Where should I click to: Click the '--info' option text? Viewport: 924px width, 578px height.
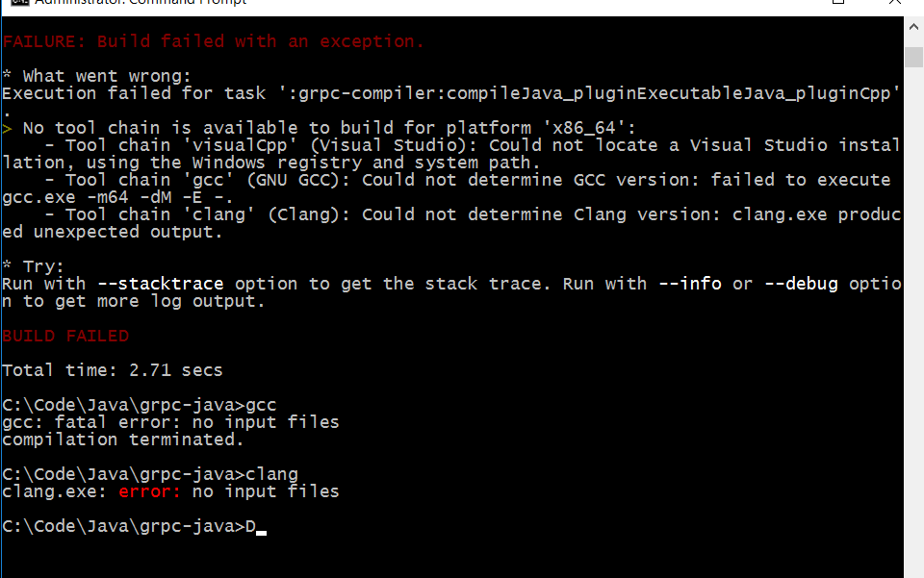tap(689, 284)
